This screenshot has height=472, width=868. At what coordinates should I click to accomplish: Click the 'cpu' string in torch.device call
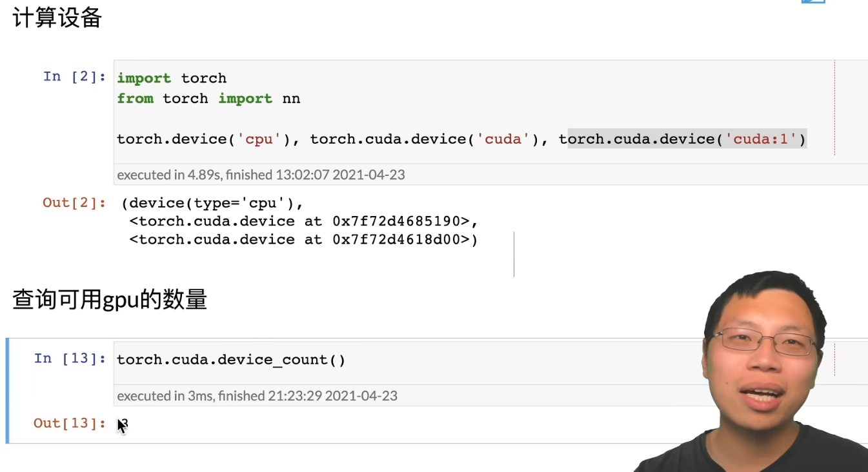[x=259, y=139]
